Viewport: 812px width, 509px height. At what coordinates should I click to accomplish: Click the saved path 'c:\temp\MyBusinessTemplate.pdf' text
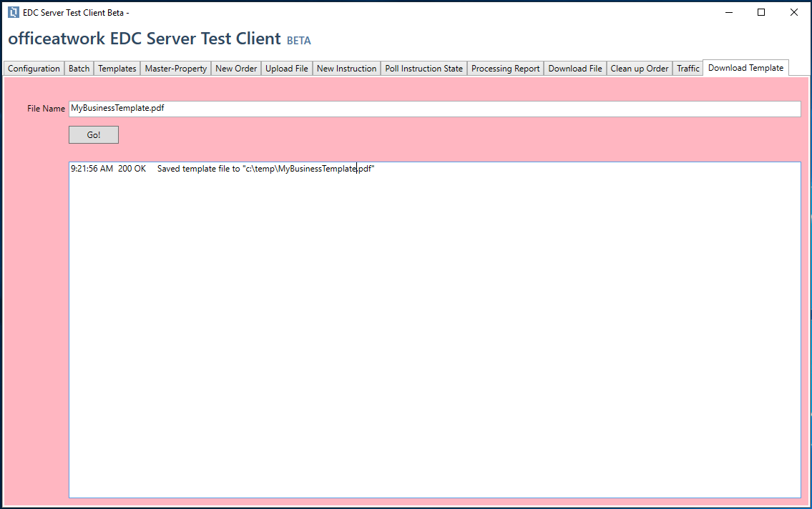308,169
